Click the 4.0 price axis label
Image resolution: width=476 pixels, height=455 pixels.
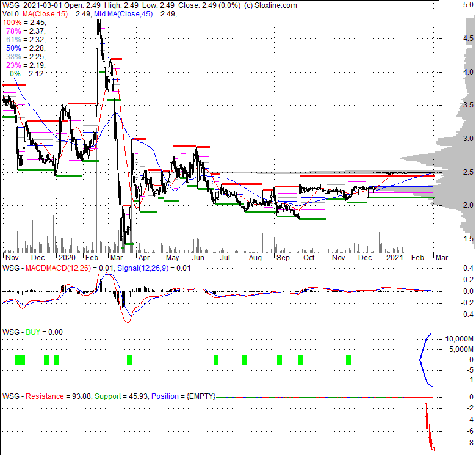coord(469,72)
